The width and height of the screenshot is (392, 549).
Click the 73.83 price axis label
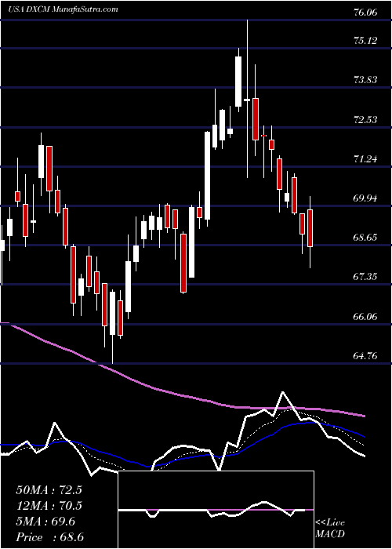point(365,79)
